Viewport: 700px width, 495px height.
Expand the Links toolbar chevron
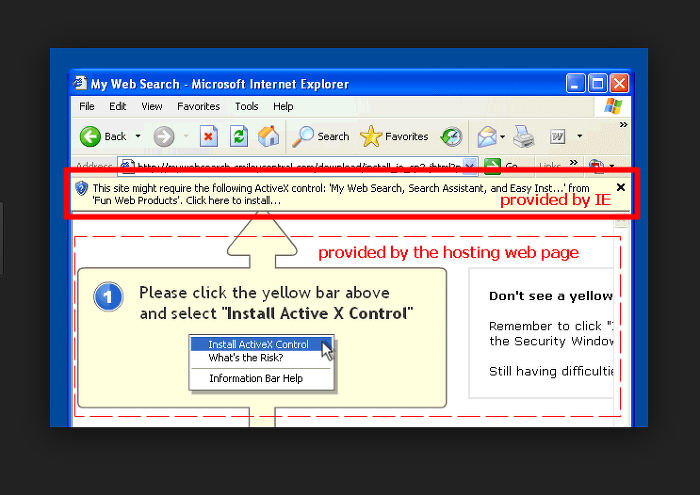[x=574, y=162]
